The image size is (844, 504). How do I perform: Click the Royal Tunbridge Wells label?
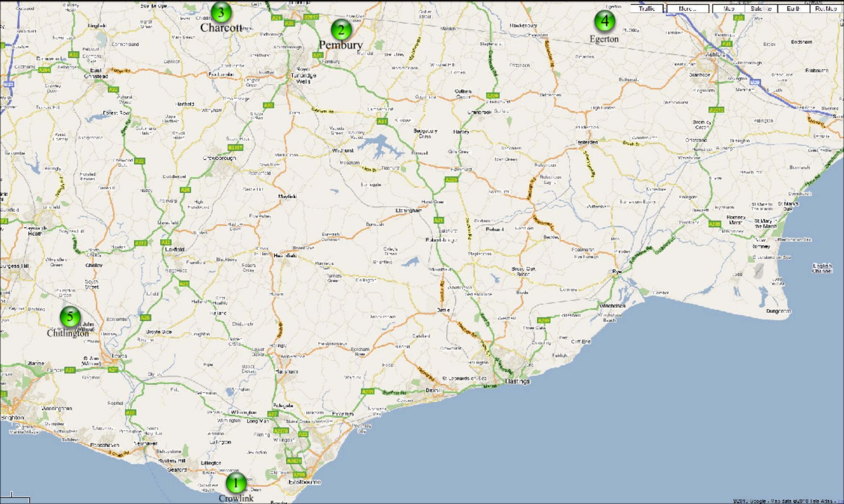pos(303,76)
